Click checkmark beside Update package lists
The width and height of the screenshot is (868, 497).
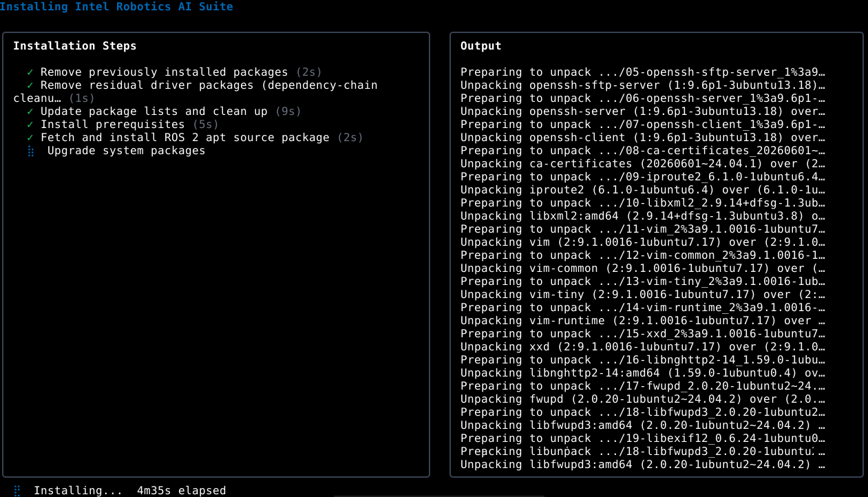click(30, 112)
